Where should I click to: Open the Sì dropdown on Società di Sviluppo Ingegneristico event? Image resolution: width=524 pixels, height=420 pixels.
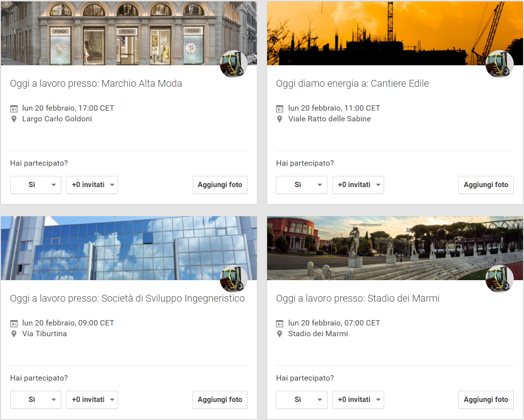pyautogui.click(x=36, y=400)
